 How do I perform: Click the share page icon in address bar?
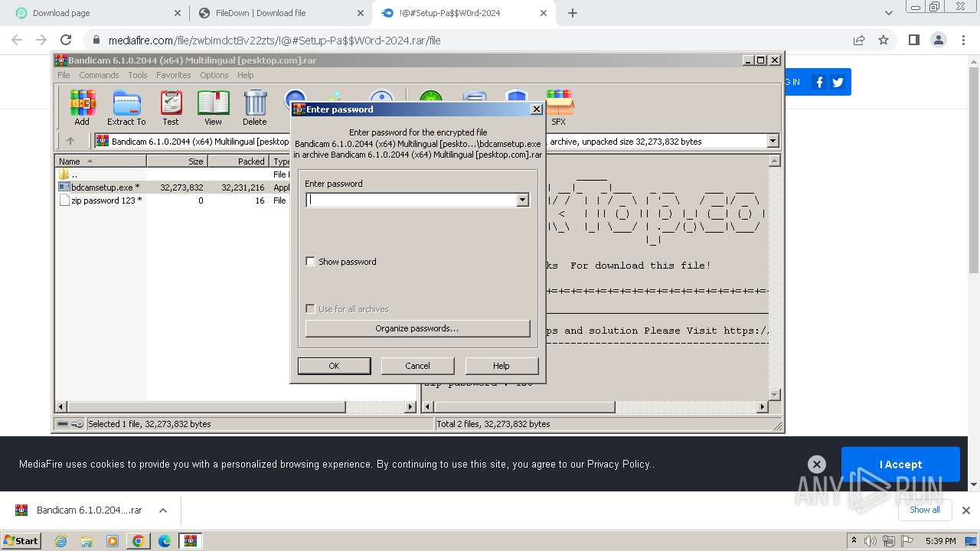859,41
